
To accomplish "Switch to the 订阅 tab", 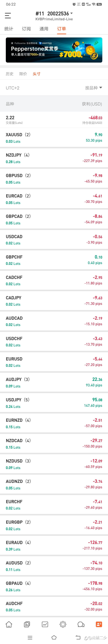I will pos(26,29).
